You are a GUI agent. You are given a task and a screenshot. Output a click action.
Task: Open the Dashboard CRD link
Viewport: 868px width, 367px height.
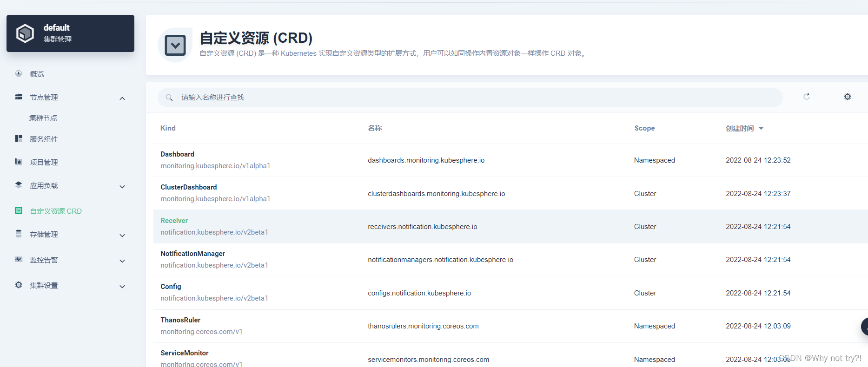point(177,154)
